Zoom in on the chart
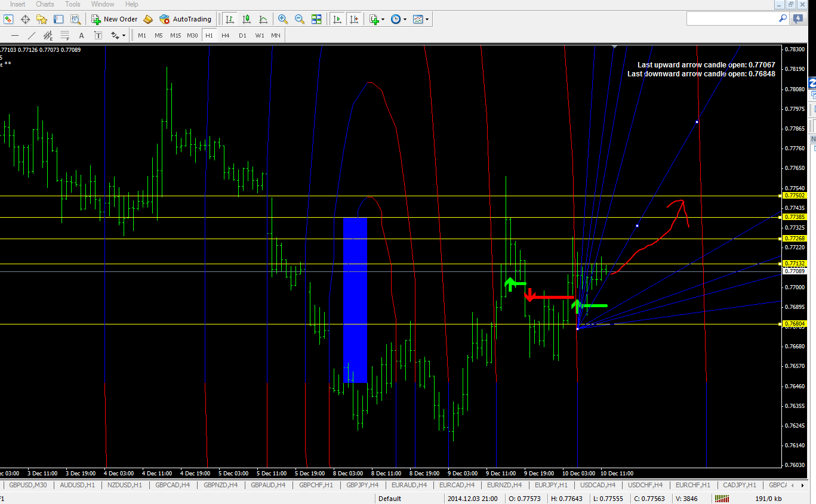This screenshot has height=504, width=816. pos(283,19)
